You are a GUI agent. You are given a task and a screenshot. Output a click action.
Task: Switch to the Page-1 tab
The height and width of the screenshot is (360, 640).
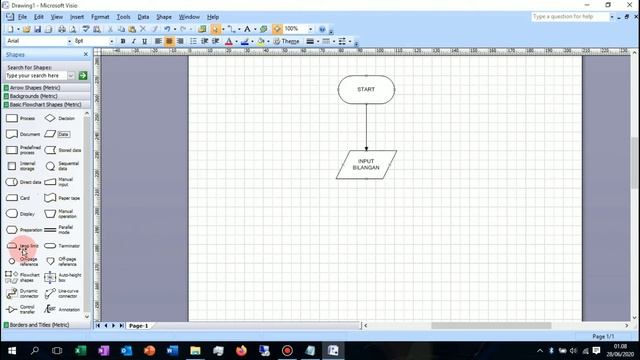point(138,326)
